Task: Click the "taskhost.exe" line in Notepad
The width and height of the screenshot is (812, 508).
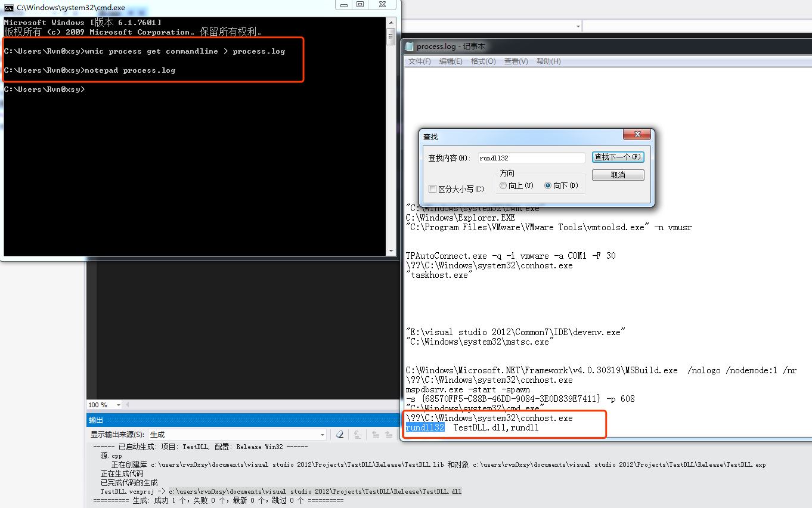Action: click(x=439, y=275)
